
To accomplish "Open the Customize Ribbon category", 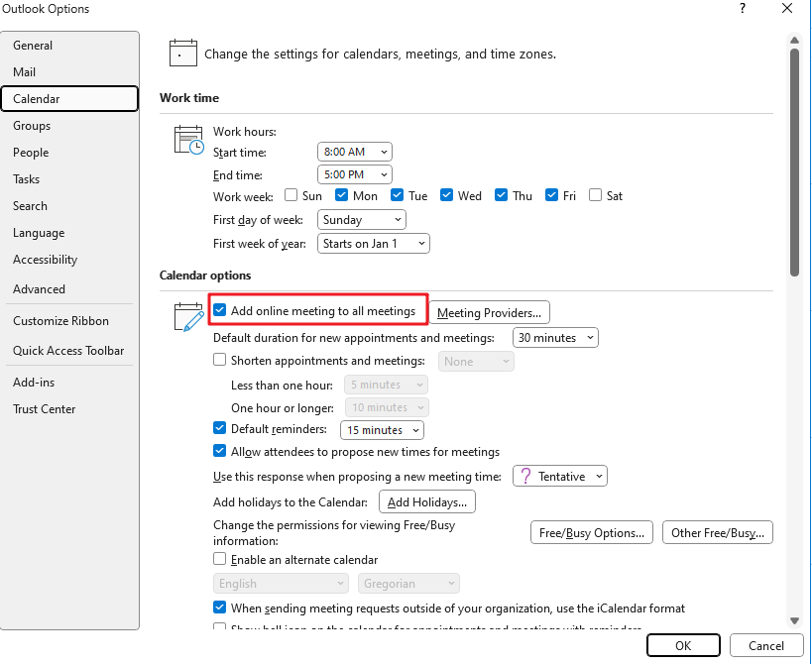I will pyautogui.click(x=69, y=321).
